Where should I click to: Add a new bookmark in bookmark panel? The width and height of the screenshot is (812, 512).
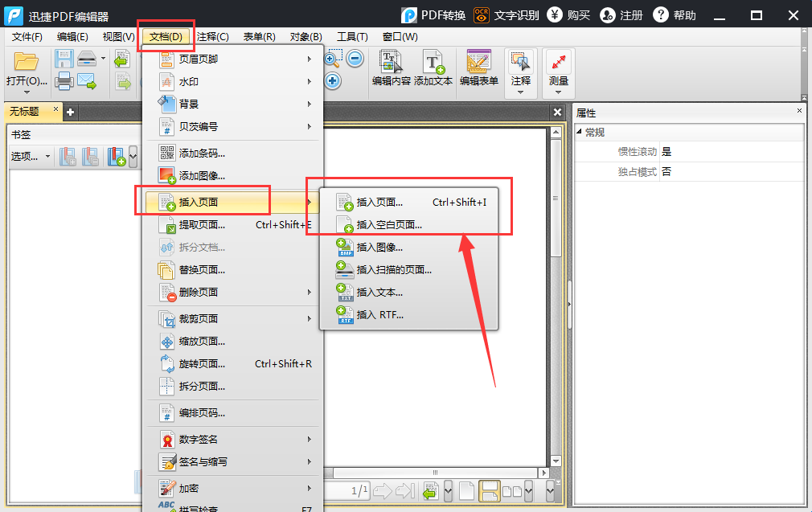click(117, 156)
